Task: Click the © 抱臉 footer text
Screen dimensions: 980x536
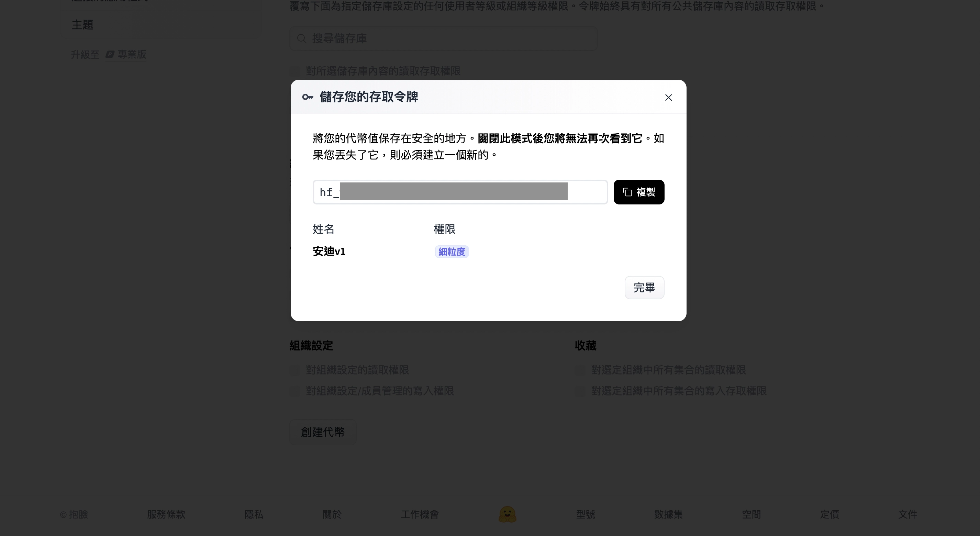Action: click(74, 514)
